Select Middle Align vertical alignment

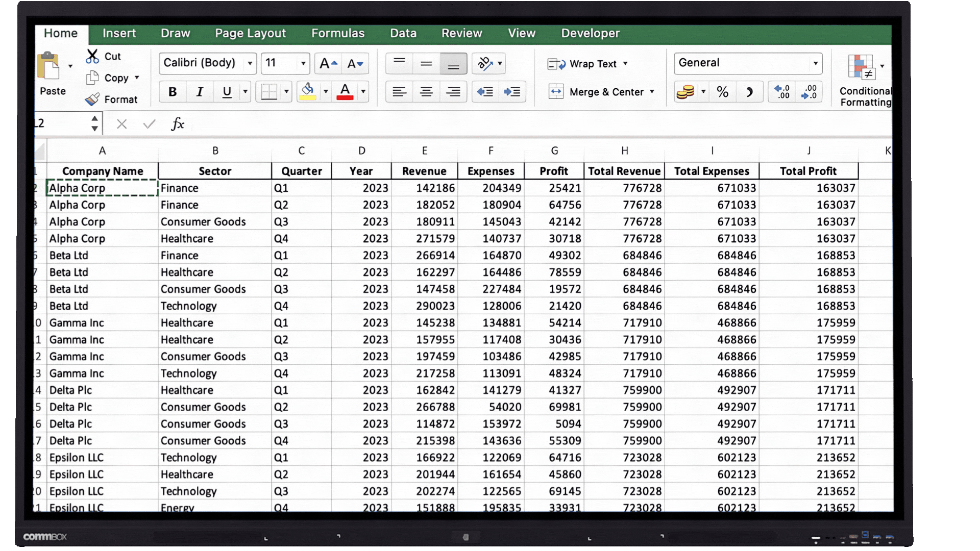[426, 64]
